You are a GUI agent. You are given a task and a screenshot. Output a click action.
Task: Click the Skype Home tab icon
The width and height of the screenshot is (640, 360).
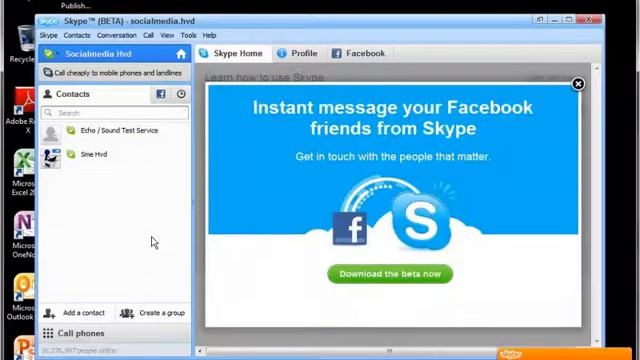(203, 53)
